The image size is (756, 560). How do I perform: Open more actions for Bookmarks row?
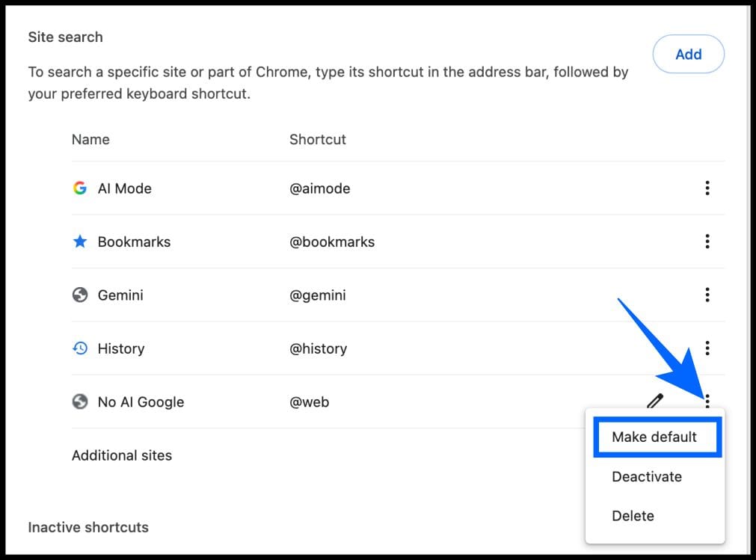coord(707,241)
